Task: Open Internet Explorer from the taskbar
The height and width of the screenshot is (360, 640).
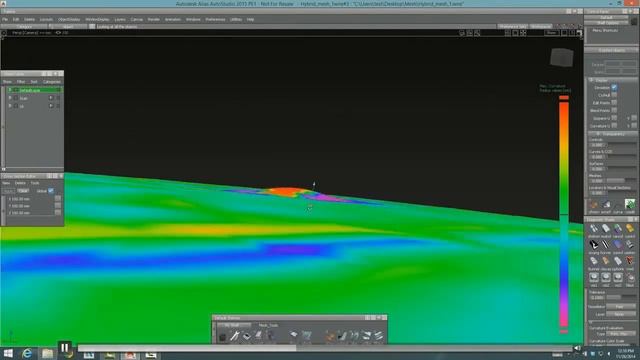Action: point(27,353)
